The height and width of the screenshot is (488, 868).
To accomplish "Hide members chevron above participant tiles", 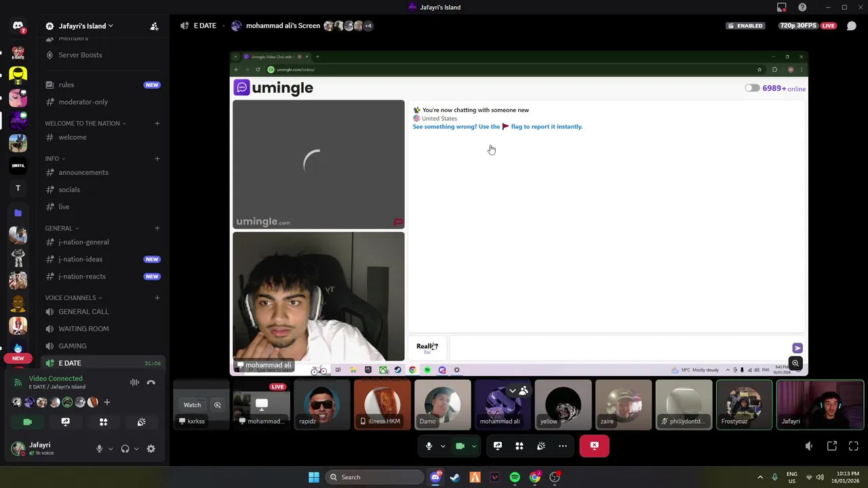I will [x=513, y=391].
